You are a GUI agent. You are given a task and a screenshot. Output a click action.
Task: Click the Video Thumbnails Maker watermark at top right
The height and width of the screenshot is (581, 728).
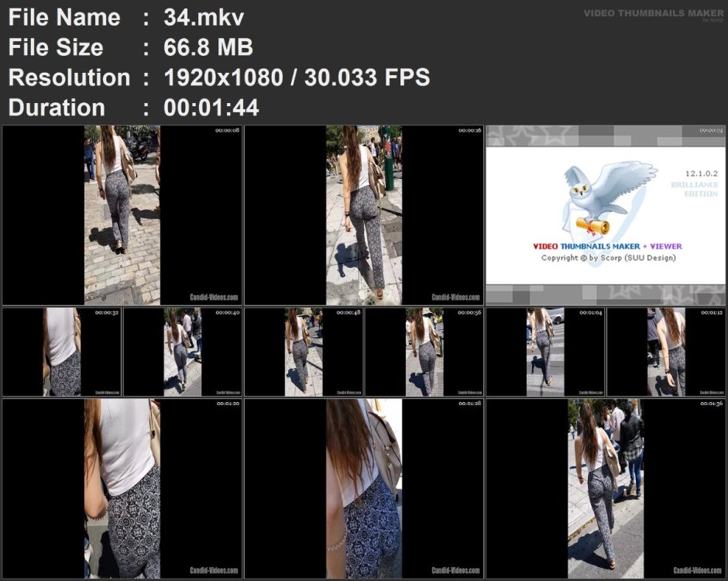(x=654, y=14)
